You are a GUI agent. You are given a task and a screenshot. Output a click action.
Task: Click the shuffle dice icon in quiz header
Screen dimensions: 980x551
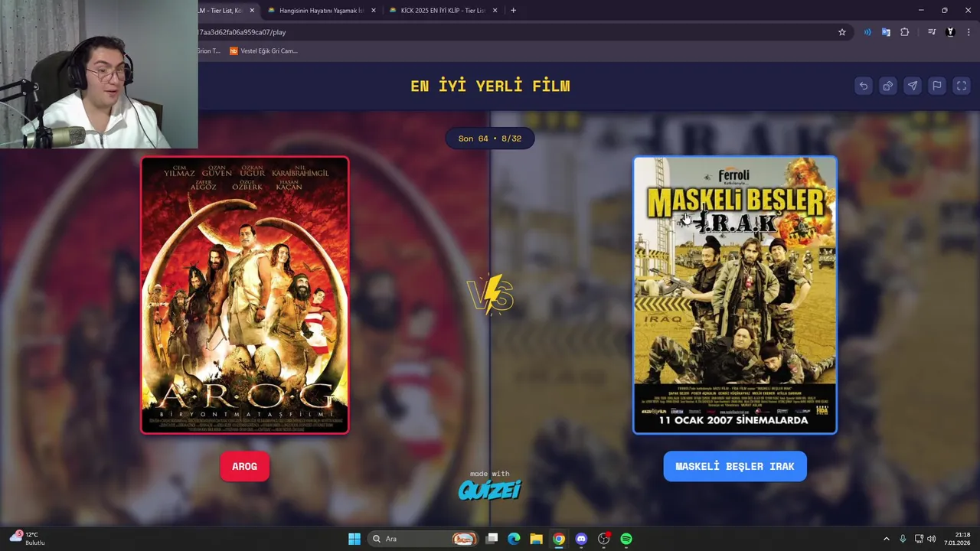[x=888, y=86]
